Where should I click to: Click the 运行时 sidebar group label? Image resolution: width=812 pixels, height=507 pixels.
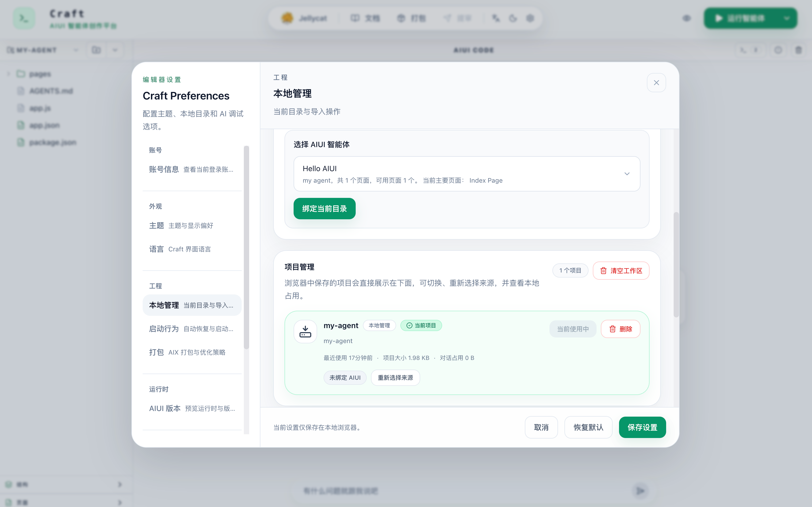(x=159, y=389)
